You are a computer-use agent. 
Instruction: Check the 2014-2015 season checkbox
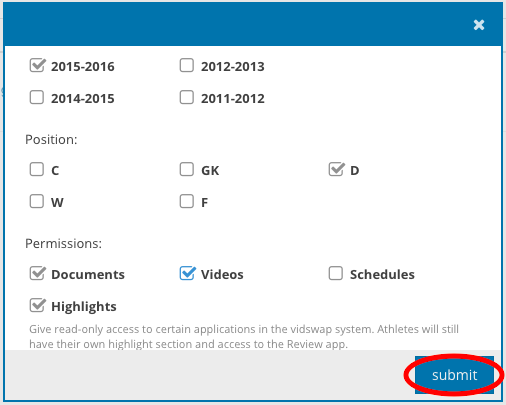tap(37, 97)
